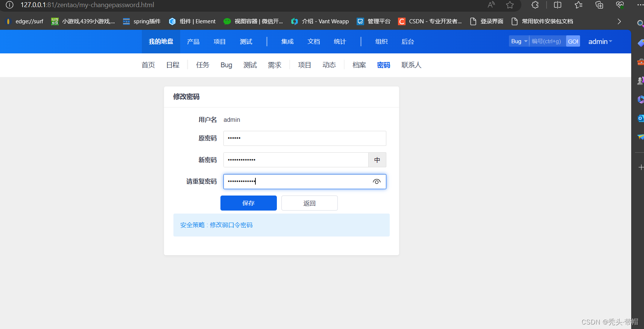Open 组件 | Element bookmark
644x329 pixels.
pyautogui.click(x=192, y=21)
